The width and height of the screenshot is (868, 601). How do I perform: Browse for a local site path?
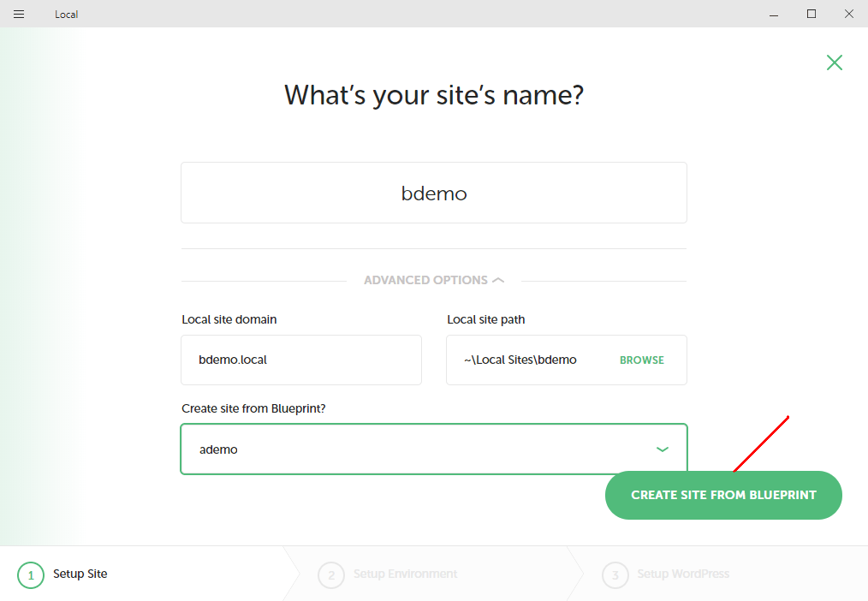tap(642, 360)
